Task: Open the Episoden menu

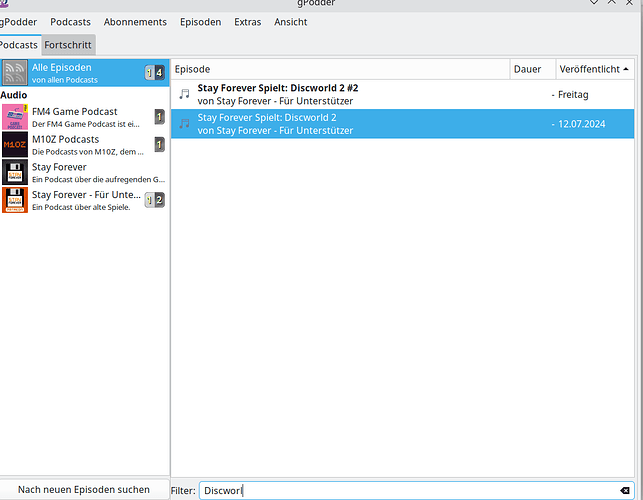Action: click(x=201, y=22)
